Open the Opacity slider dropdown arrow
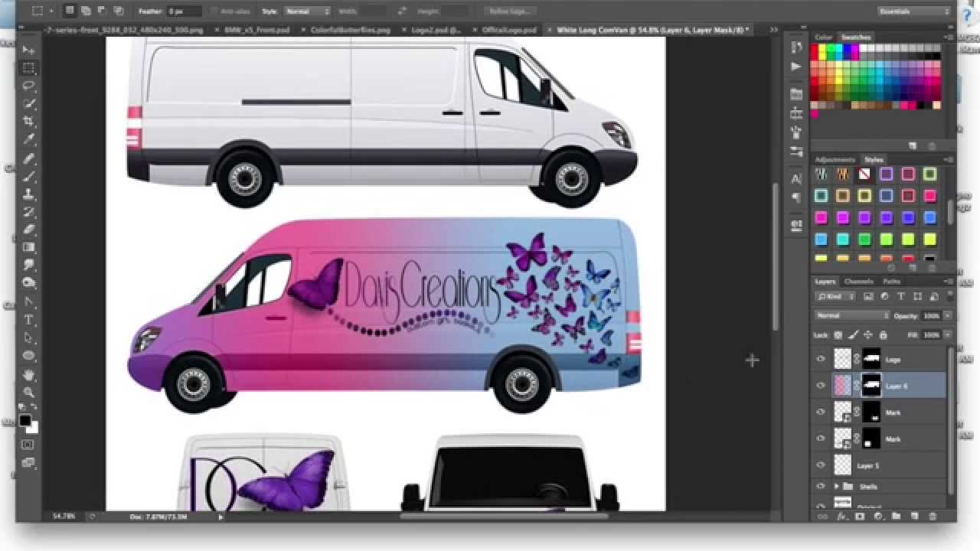 click(948, 315)
